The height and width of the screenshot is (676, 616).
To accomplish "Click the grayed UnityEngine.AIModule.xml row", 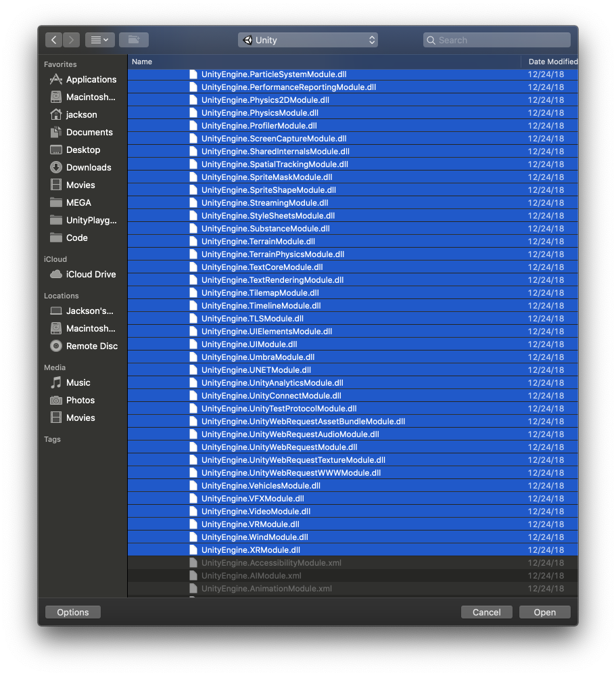I will (x=353, y=576).
